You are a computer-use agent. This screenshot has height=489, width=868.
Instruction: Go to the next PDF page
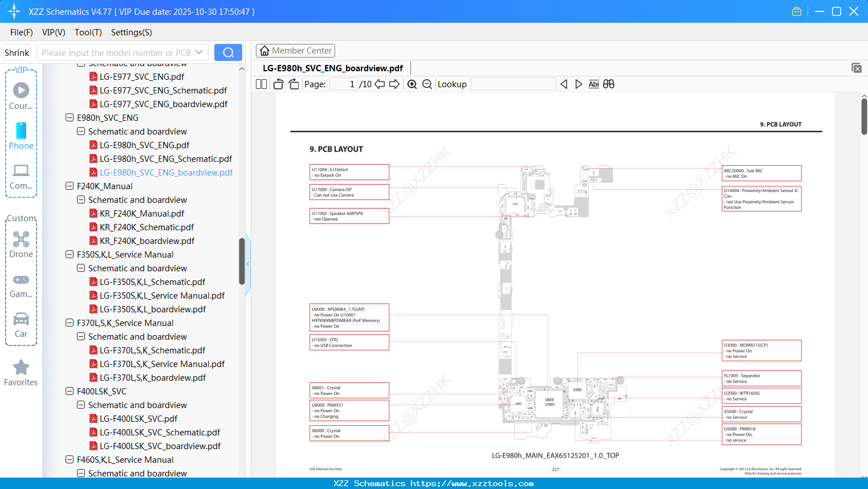tap(394, 84)
